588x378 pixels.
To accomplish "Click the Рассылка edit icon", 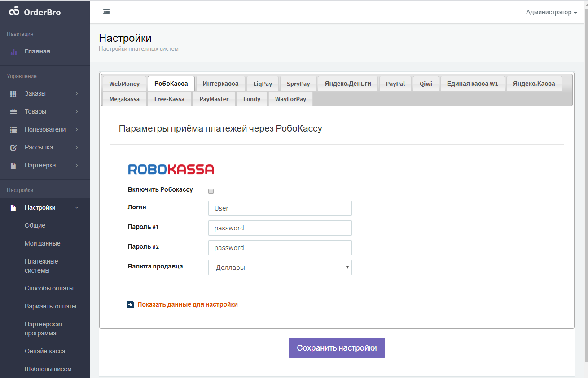I will point(13,148).
